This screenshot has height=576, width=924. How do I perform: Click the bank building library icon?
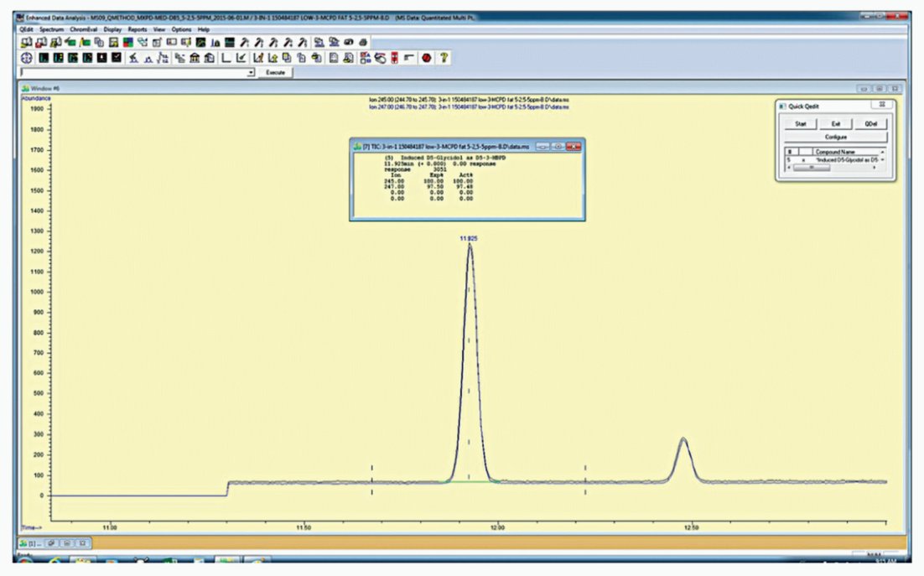click(195, 58)
